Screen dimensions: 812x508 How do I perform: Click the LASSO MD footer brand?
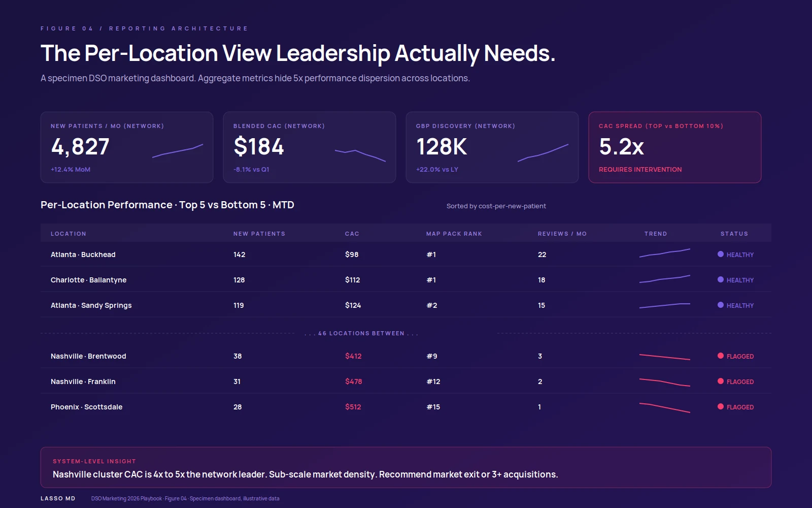(x=58, y=498)
